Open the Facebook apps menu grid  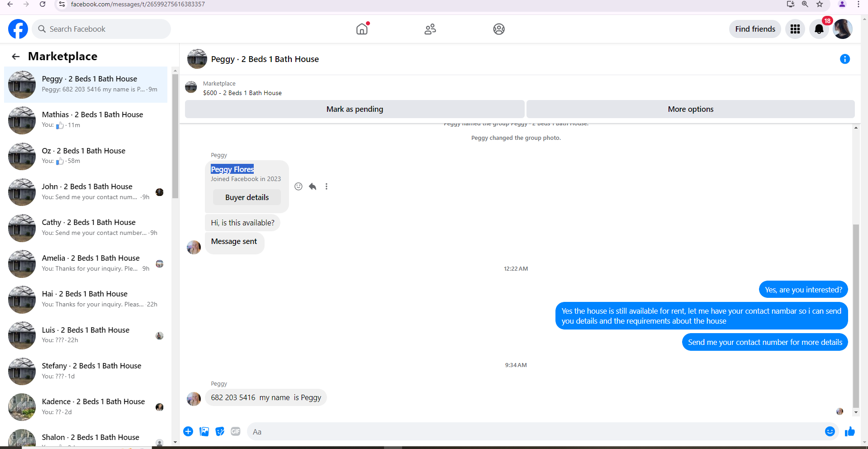pos(795,29)
